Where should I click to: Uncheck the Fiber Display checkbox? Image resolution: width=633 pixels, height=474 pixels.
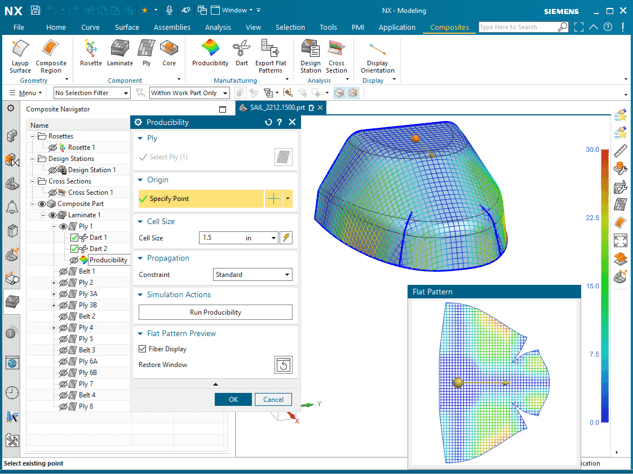point(142,349)
